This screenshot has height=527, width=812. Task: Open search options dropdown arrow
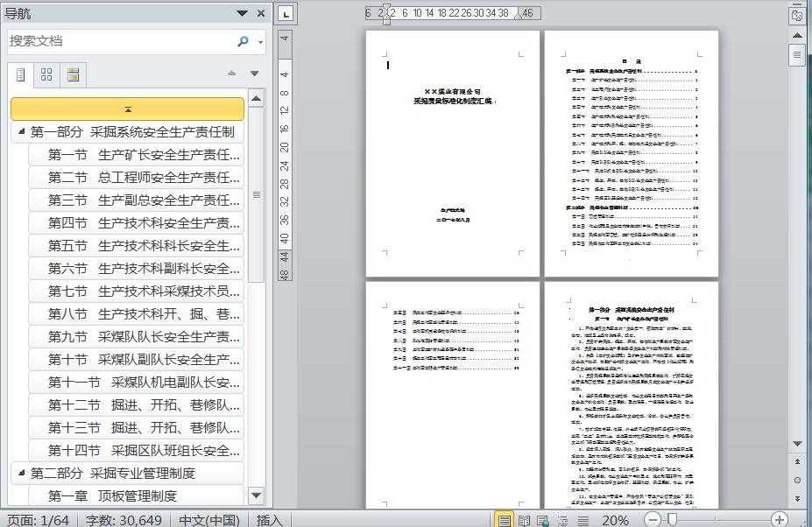(x=260, y=42)
